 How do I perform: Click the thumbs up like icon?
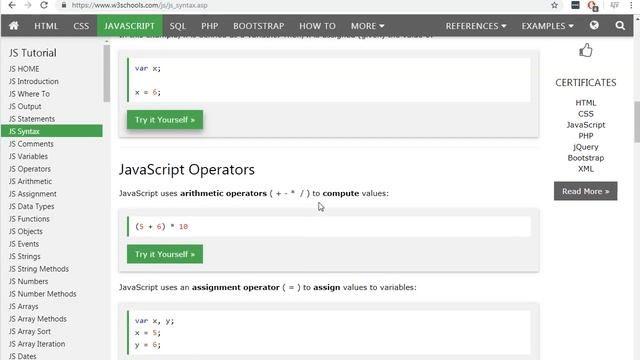point(586,51)
